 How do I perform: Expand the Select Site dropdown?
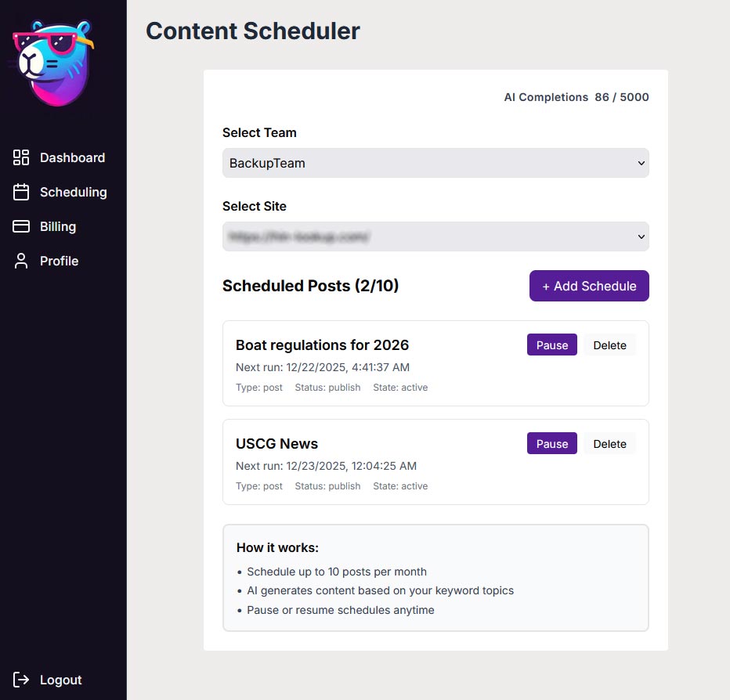435,236
